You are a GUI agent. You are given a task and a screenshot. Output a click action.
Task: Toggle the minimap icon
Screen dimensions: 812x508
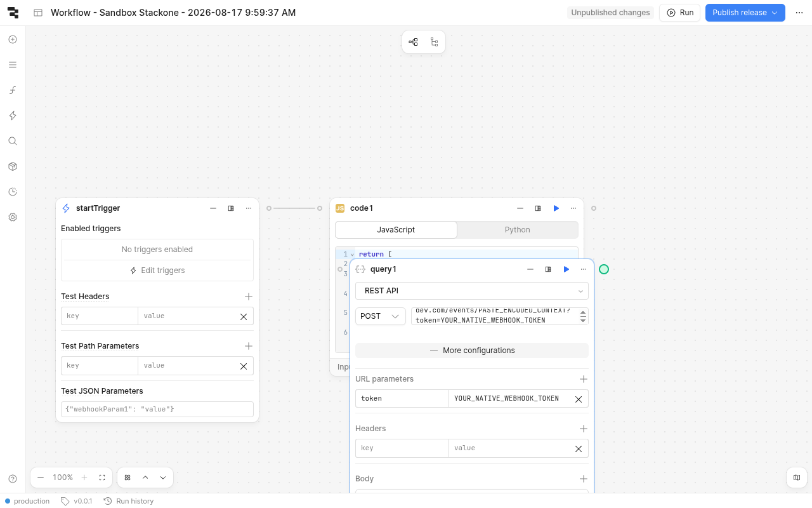pos(797,478)
